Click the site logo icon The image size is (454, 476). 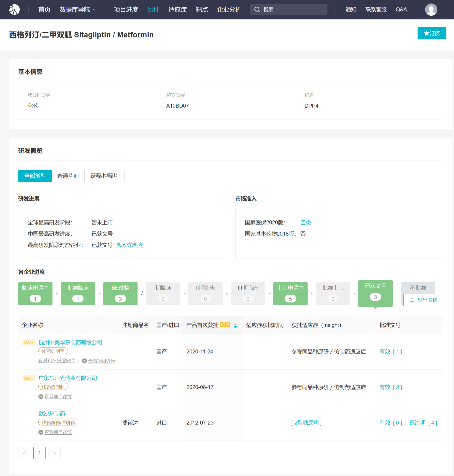(x=14, y=10)
